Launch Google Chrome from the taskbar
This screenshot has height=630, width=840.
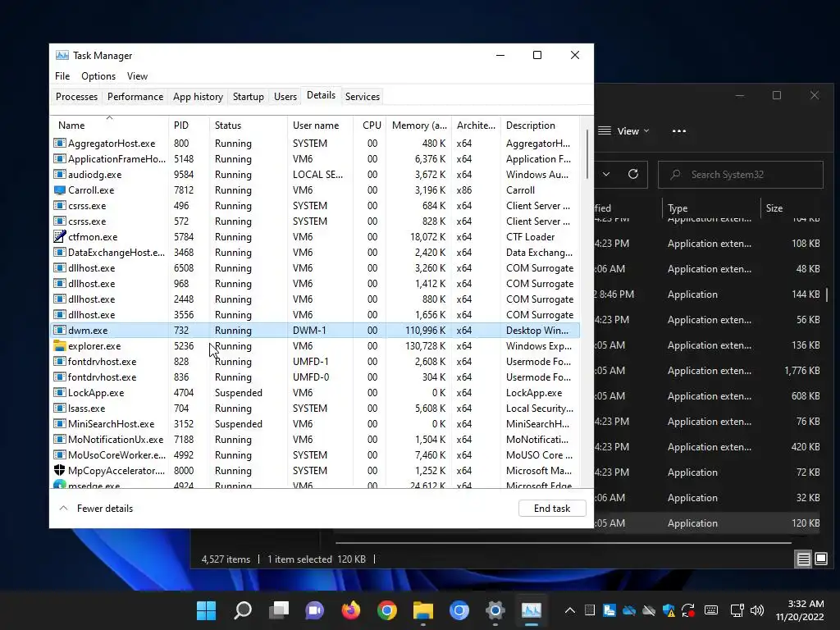coord(387,610)
